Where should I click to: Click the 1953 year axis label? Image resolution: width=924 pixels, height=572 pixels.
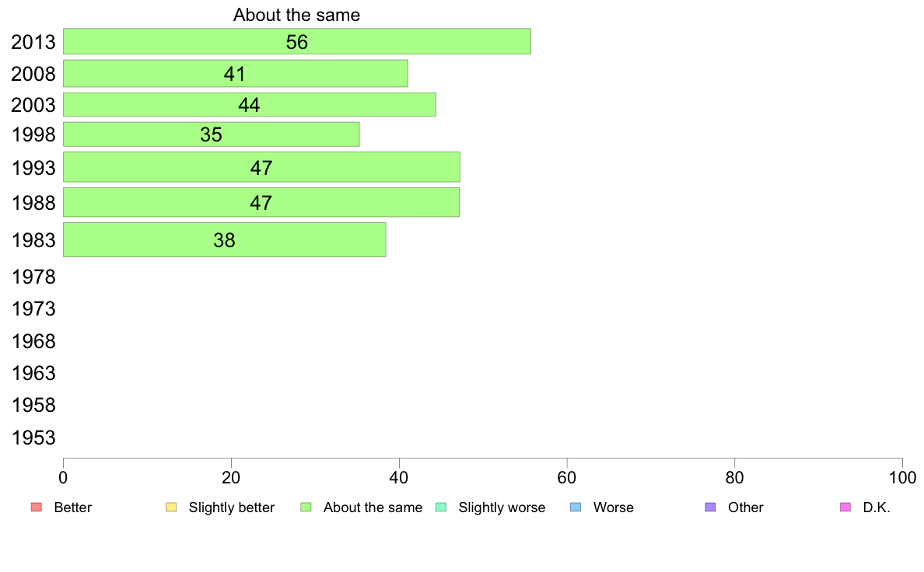[33, 438]
